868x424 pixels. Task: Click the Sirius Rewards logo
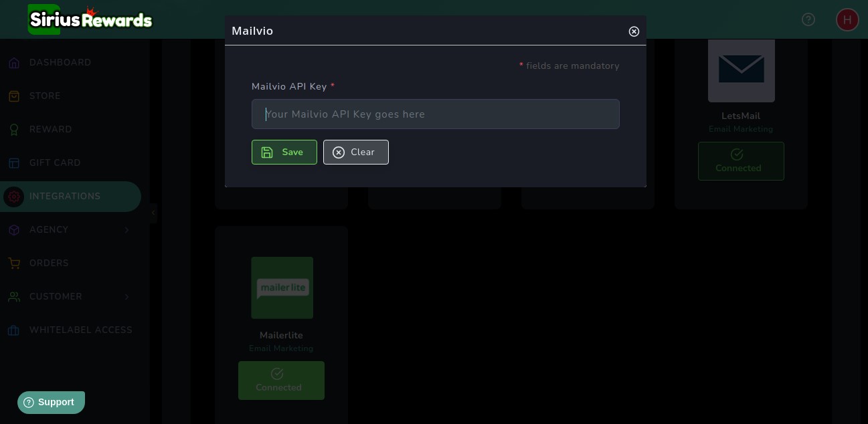pos(90,19)
